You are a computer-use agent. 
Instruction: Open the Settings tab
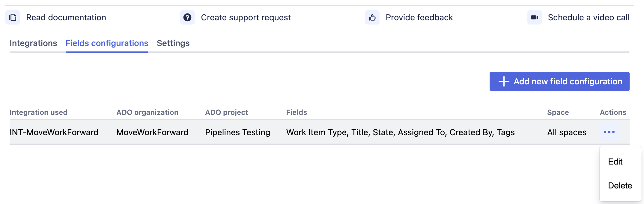tap(173, 43)
